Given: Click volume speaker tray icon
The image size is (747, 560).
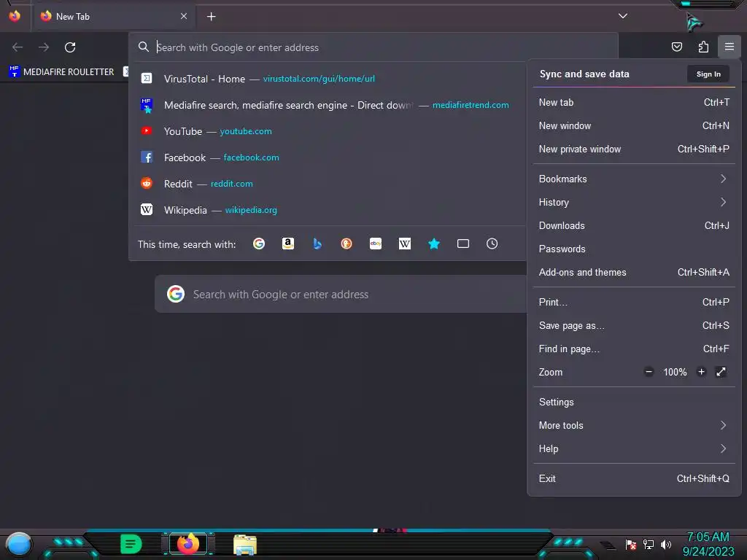Looking at the screenshot, I should (x=665, y=545).
